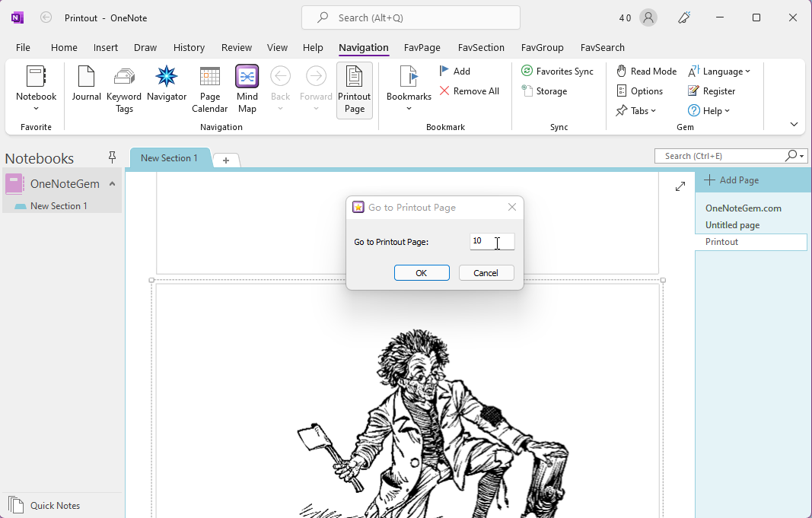Viewport: 812px width, 518px height.
Task: Switch to the Draw tab
Action: (145, 48)
